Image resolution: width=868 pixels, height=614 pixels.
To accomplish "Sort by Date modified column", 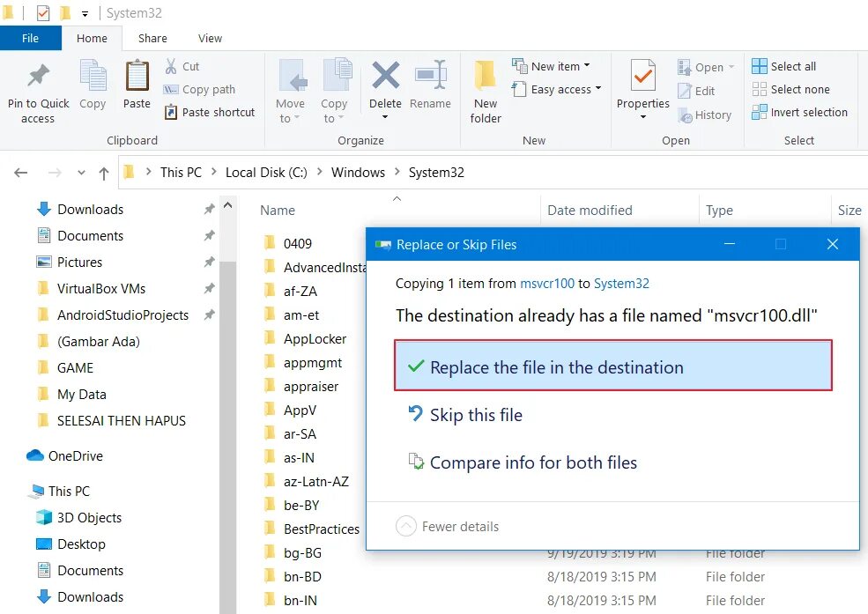I will pyautogui.click(x=590, y=211).
